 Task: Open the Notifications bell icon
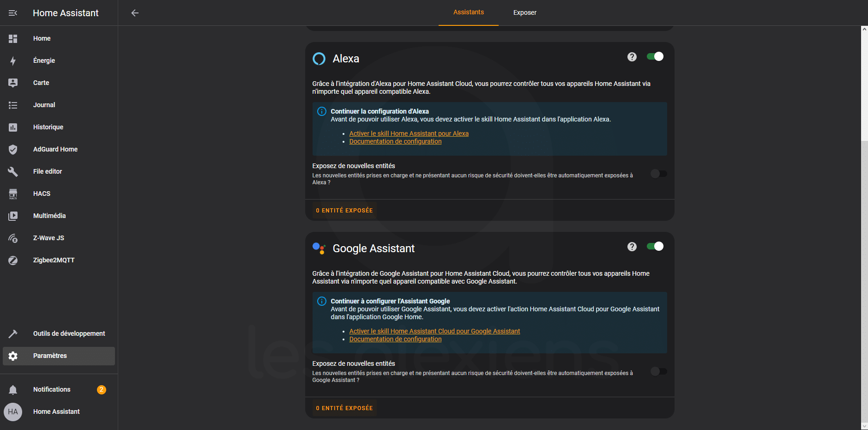13,390
